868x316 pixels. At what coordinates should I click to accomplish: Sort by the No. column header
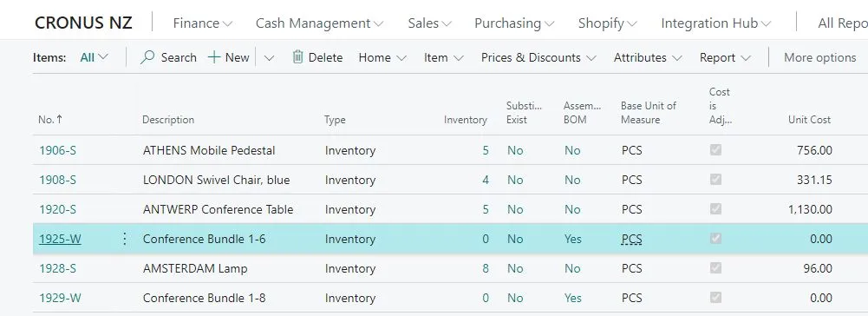[50, 119]
